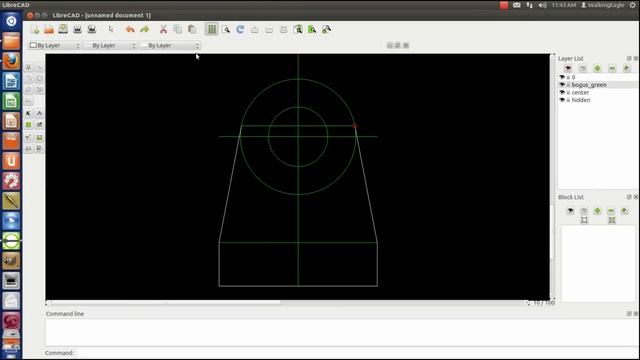Save the current drawing

[x=63, y=29]
